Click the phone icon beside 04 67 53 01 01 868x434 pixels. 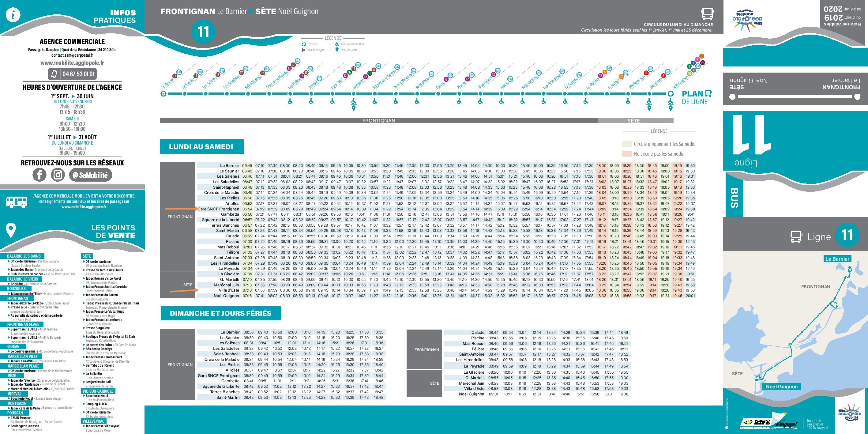[x=54, y=74]
